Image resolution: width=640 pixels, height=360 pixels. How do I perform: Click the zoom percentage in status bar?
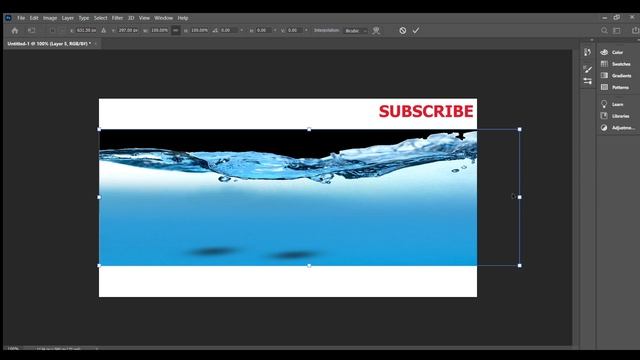tap(13, 349)
